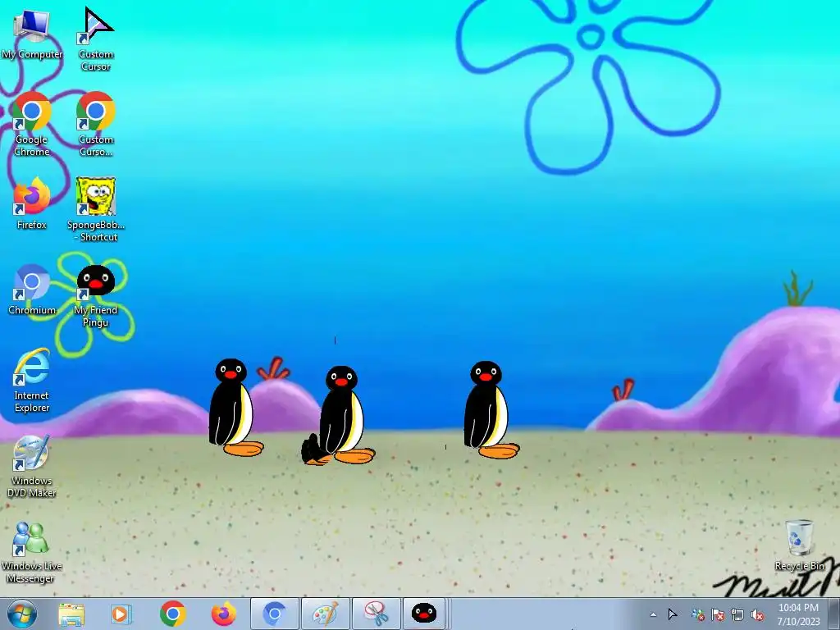Click the Windows Live Messenger tray icon
This screenshot has height=630, width=840.
(x=697, y=614)
